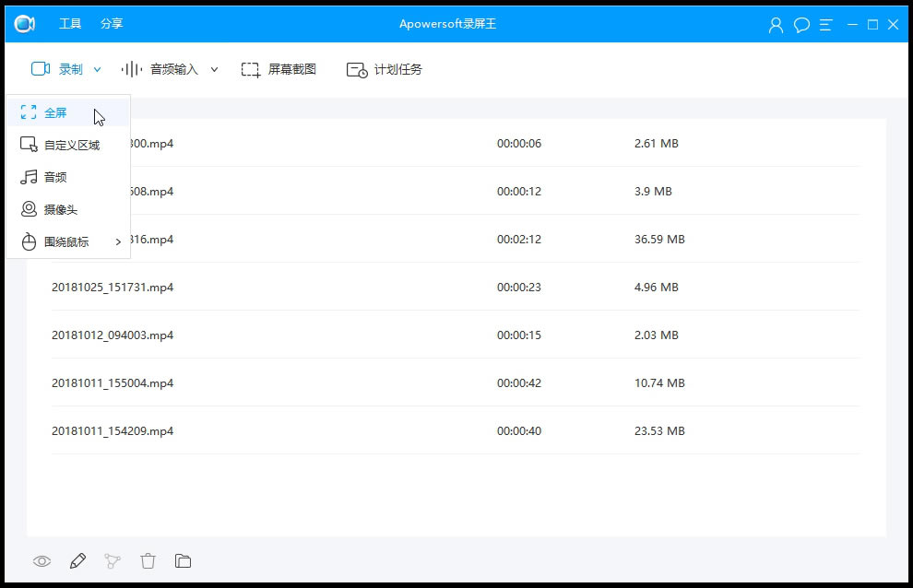Open the hamburger settings menu in title bar
This screenshot has width=913, height=588.
[x=825, y=25]
